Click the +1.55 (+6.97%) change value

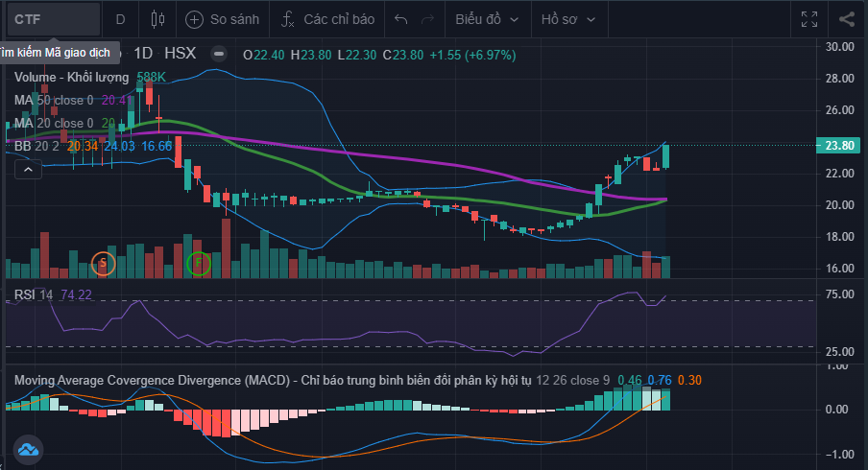(x=472, y=56)
